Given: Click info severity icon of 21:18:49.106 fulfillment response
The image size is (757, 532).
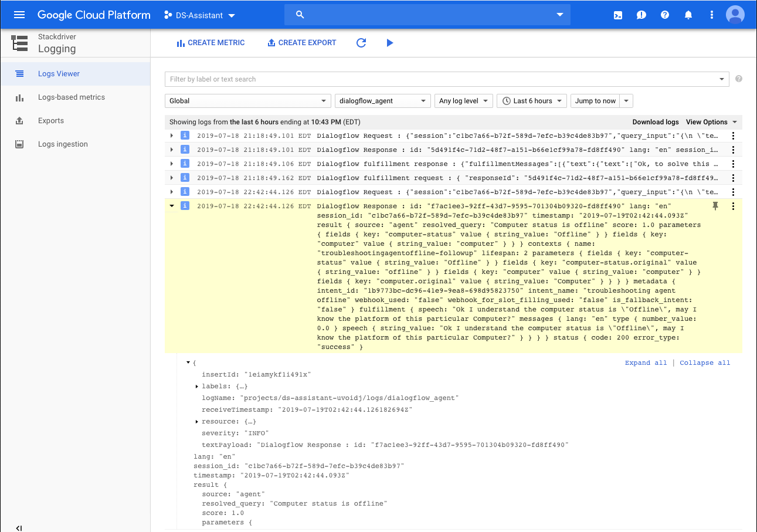Looking at the screenshot, I should coord(185,164).
